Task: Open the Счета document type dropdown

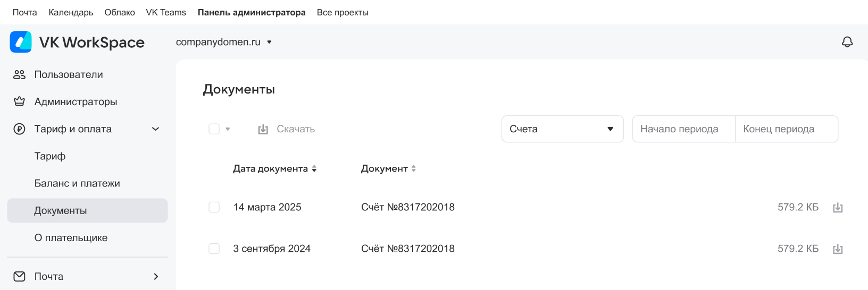Action: click(x=563, y=129)
